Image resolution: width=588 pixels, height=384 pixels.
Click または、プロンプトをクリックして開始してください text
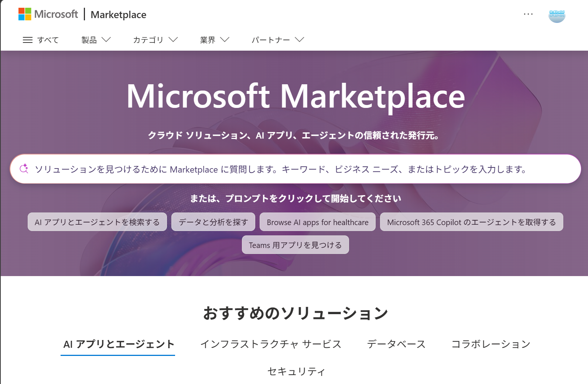point(295,198)
